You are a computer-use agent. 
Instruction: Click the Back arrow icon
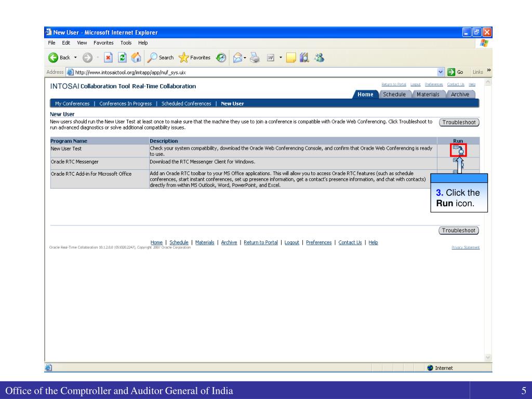tap(54, 58)
